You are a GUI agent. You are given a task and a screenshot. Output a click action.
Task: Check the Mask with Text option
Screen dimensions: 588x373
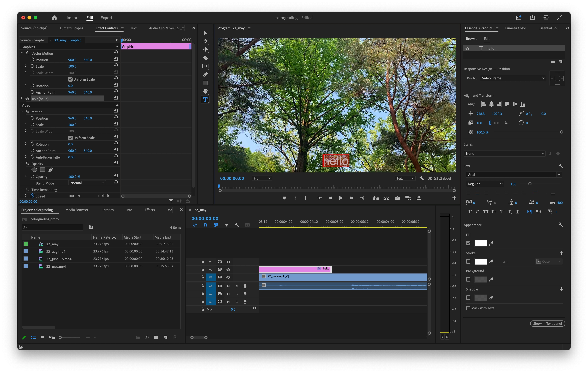point(468,308)
